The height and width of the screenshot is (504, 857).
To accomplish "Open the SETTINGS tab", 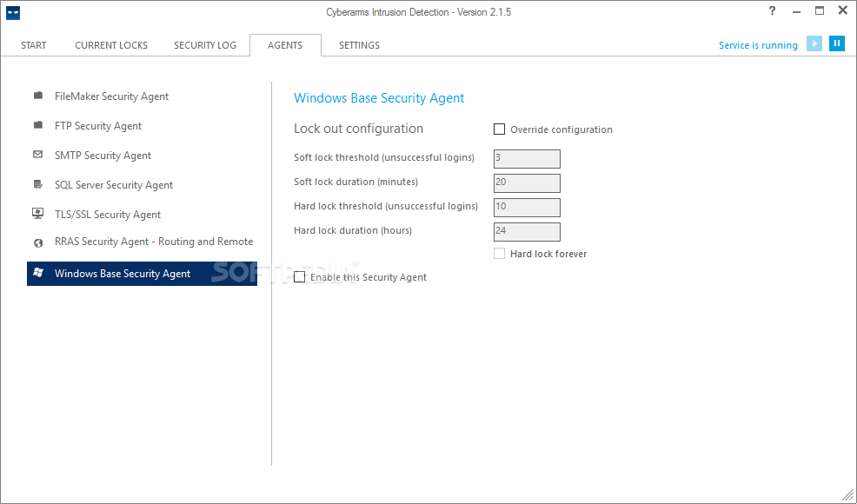I will click(359, 45).
